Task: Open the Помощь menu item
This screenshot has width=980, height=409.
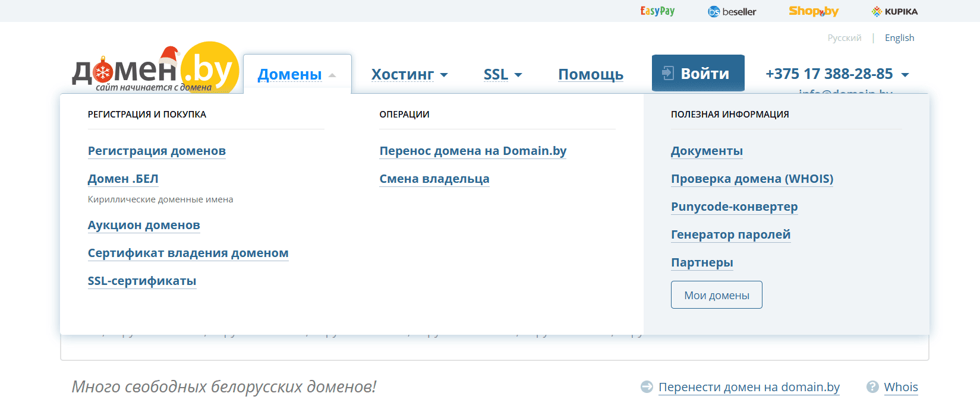Action: (590, 74)
